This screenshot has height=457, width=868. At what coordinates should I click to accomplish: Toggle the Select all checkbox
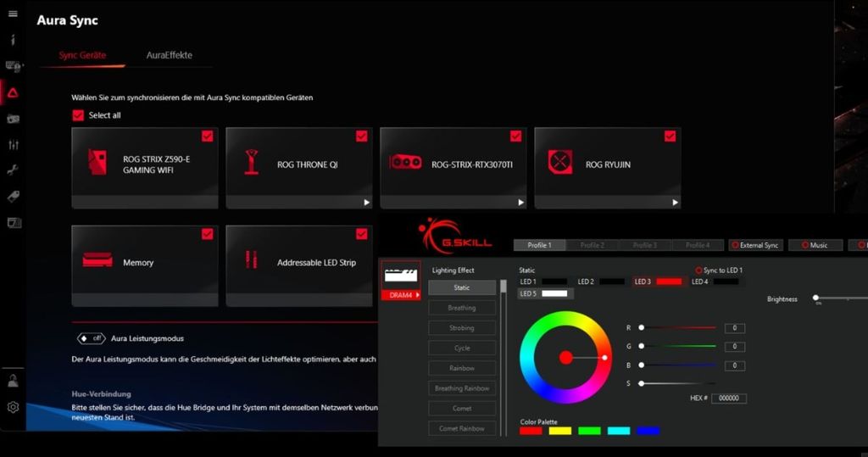(x=78, y=115)
